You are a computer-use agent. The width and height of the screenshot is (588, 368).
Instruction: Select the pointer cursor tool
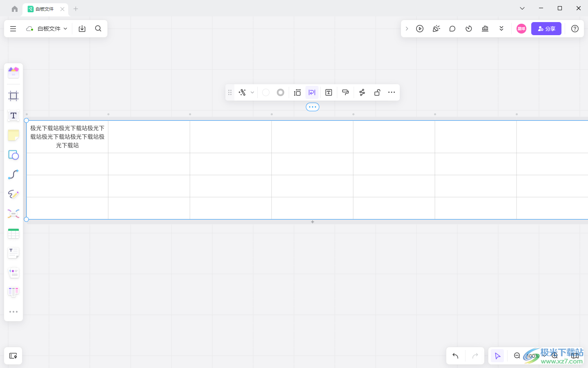[x=497, y=356]
